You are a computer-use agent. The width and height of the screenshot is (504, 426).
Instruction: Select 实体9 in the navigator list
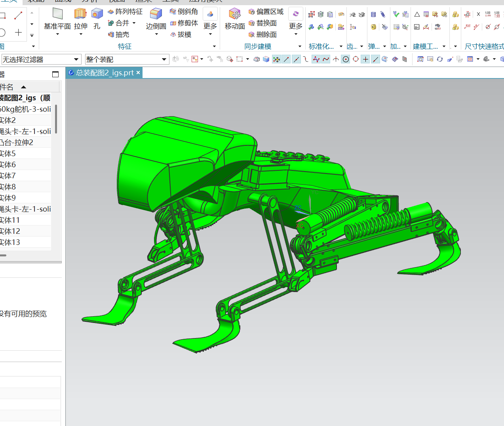pos(25,198)
